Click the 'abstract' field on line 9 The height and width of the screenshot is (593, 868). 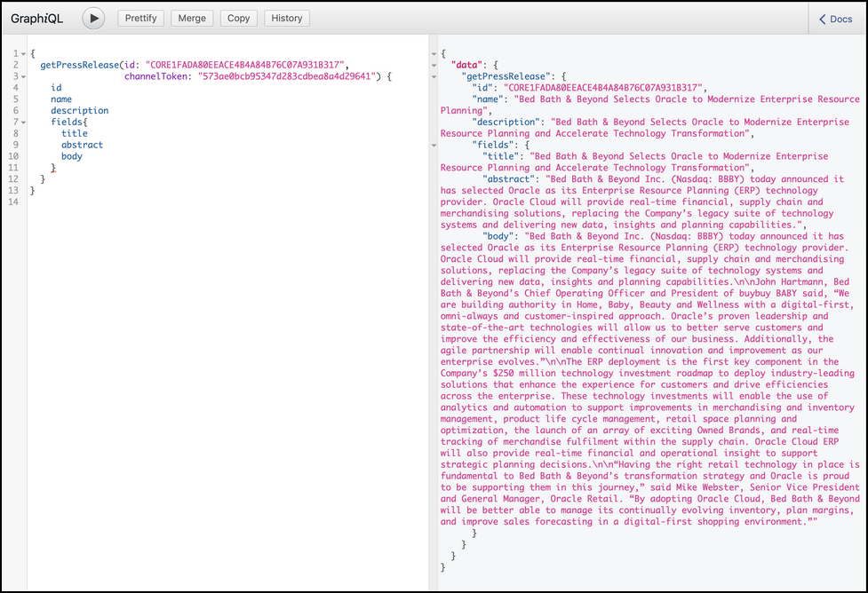tap(82, 145)
